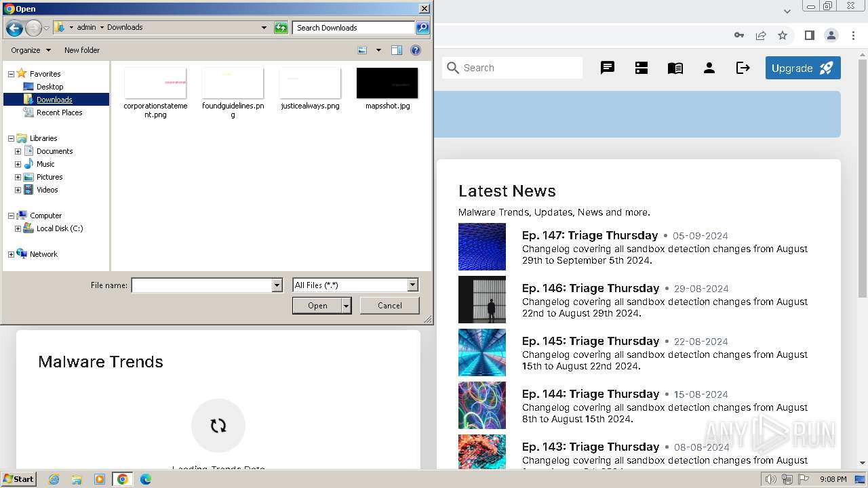Open the File name history dropdown
The image size is (868, 488).
pyautogui.click(x=277, y=285)
